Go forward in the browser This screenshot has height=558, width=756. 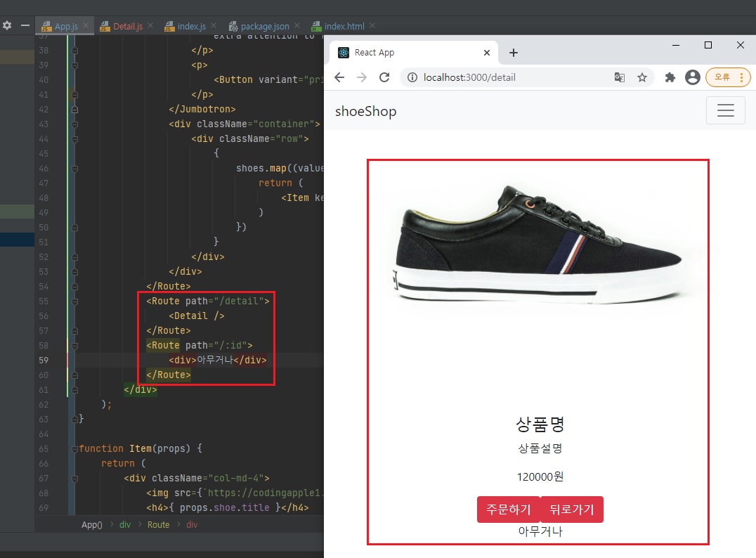(362, 77)
